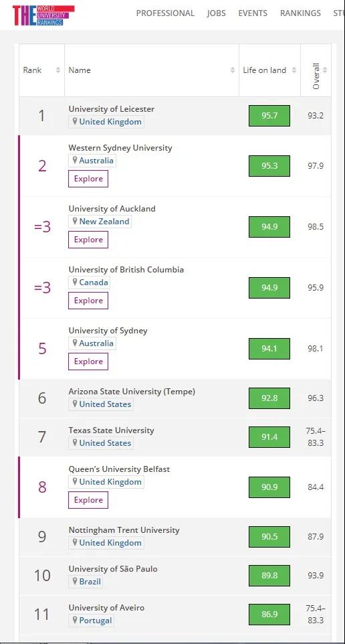Open the PROFESSIONAL menu item
The image size is (345, 644).
click(165, 13)
